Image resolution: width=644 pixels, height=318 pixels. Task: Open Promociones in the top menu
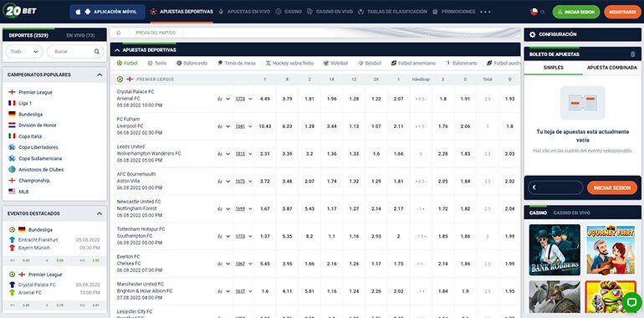454,12
